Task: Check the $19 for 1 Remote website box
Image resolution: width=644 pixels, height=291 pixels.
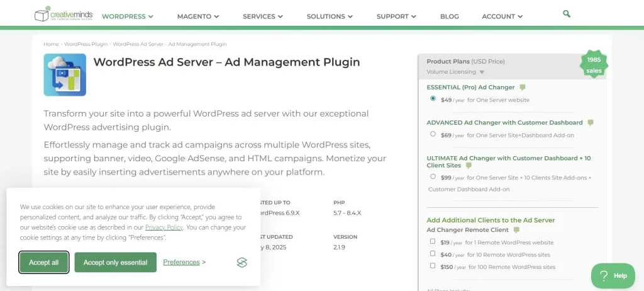Action: pos(433,242)
